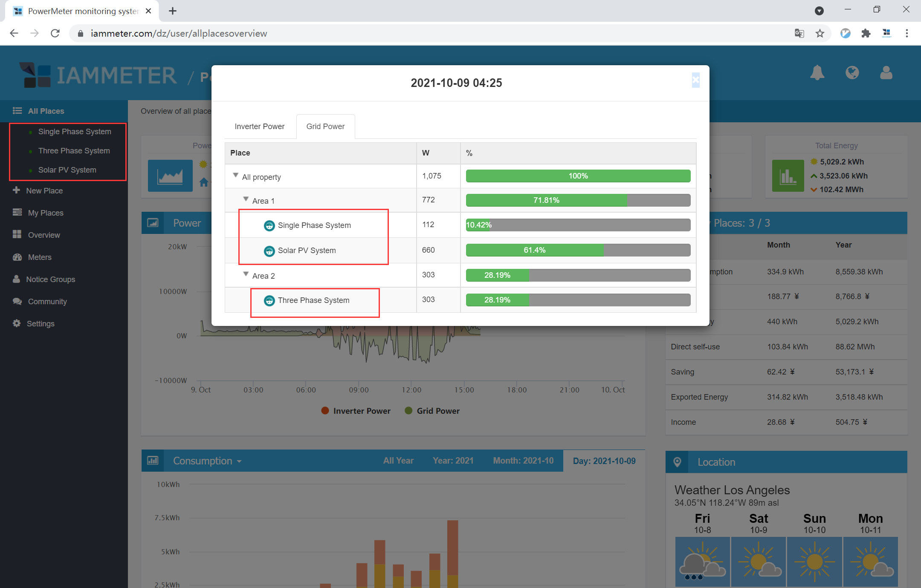Screen dimensions: 921x588
Task: Select the Month: 2021-10 tab
Action: point(523,461)
